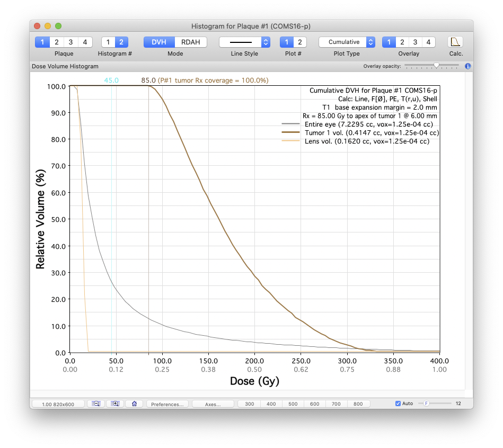This screenshot has height=448, width=503.
Task: Select the DVH mode segment
Action: (159, 42)
